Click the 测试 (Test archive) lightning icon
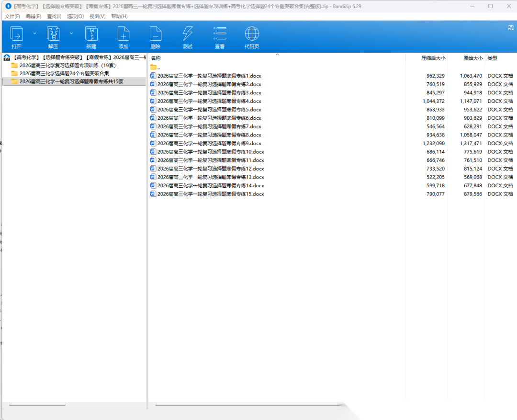This screenshot has height=420, width=517. point(188,34)
